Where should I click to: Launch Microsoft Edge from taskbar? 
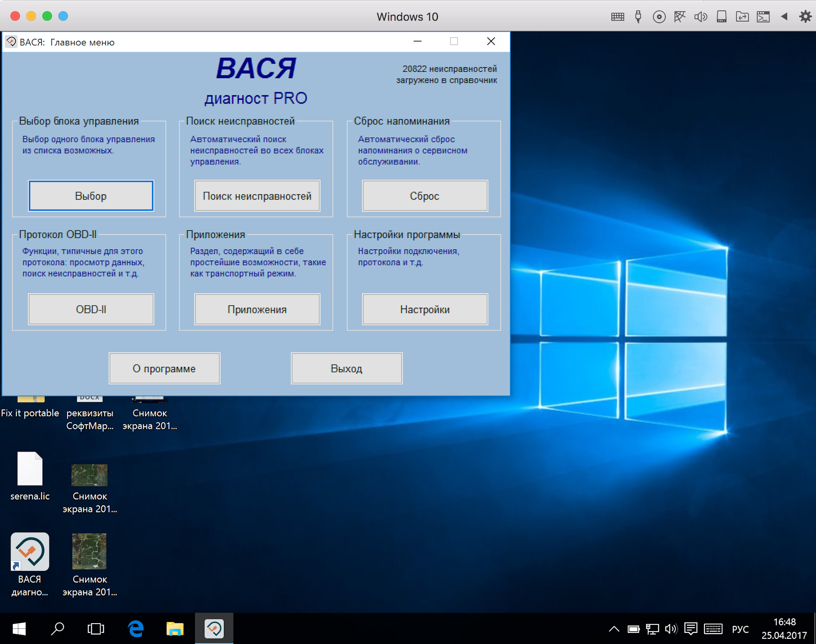tap(136, 629)
